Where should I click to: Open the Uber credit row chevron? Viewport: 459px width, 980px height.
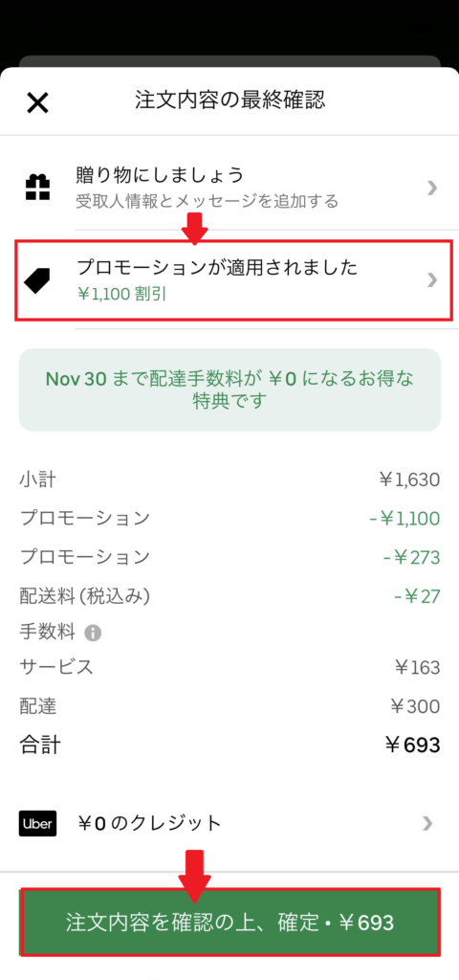click(x=427, y=823)
